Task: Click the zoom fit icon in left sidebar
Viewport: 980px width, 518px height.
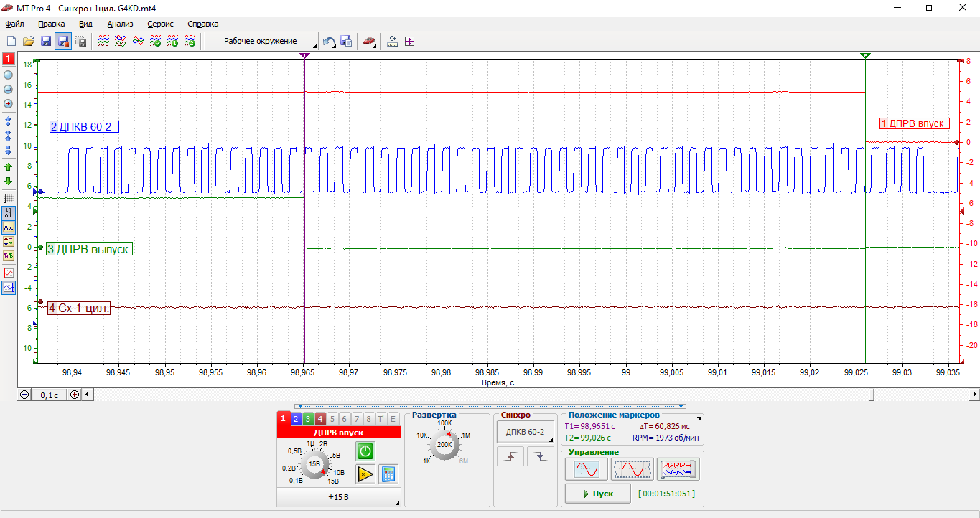Action: pos(9,89)
